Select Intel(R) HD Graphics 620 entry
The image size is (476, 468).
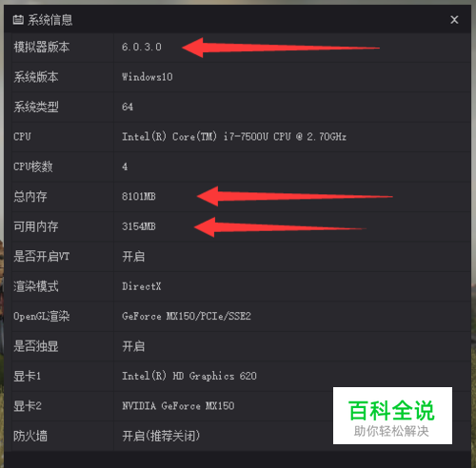click(189, 376)
